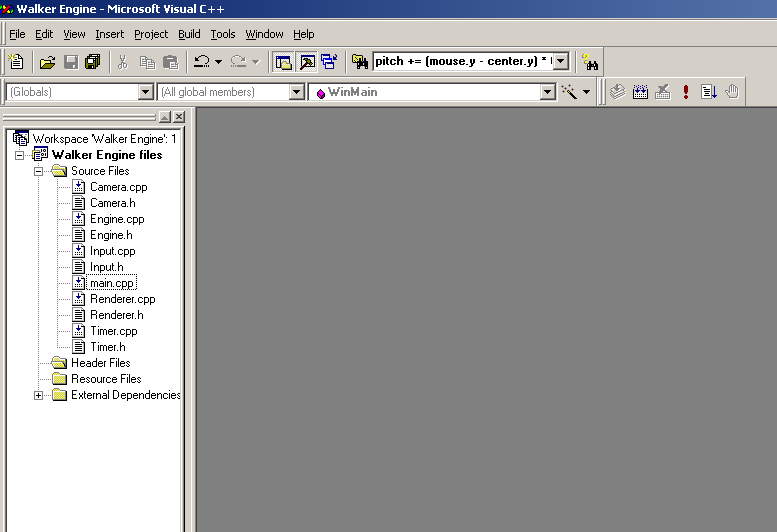Select the Resource Files folder

pyautogui.click(x=106, y=379)
